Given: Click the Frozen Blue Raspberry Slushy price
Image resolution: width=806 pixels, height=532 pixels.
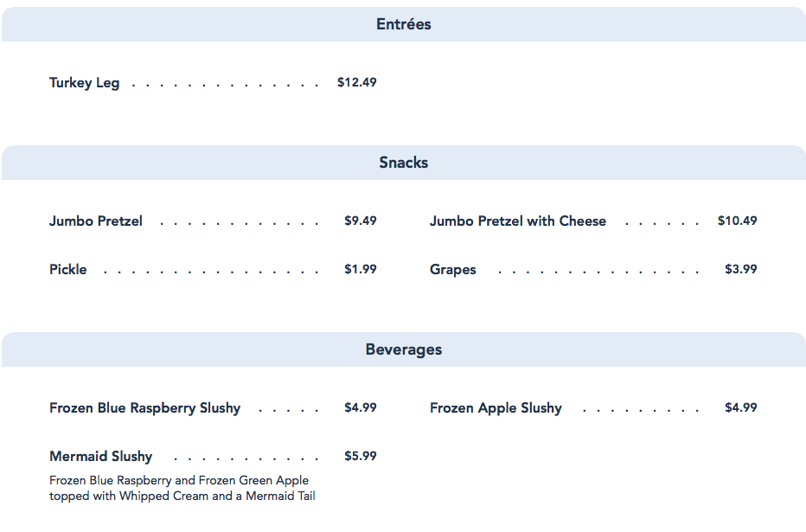Looking at the screenshot, I should 361,408.
